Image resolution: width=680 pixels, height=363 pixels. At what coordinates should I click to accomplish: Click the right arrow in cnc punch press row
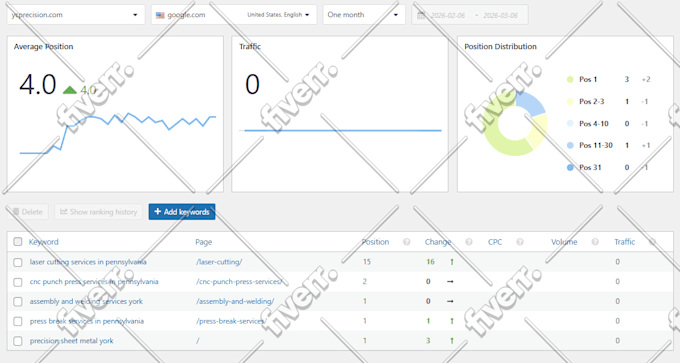click(x=450, y=282)
